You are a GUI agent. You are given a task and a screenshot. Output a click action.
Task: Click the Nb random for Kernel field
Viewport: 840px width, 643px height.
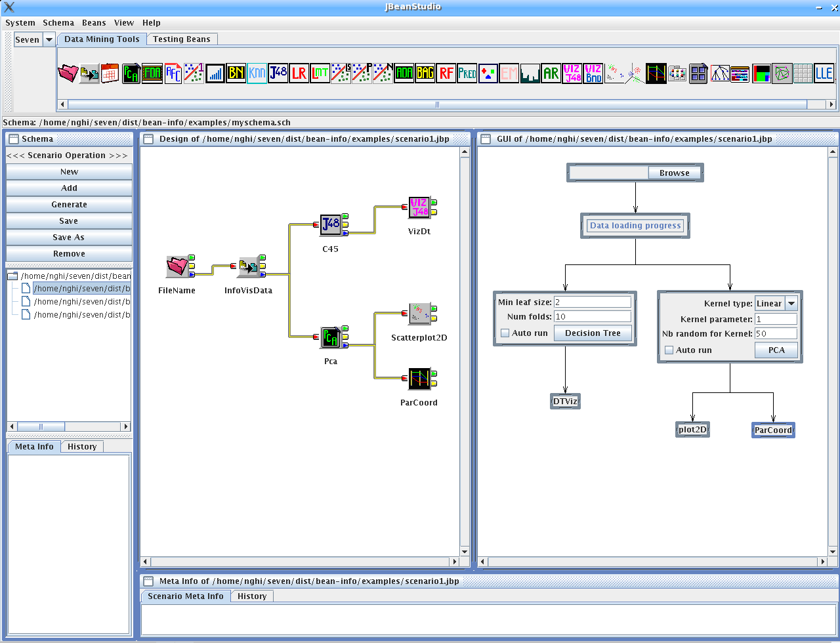pos(776,334)
